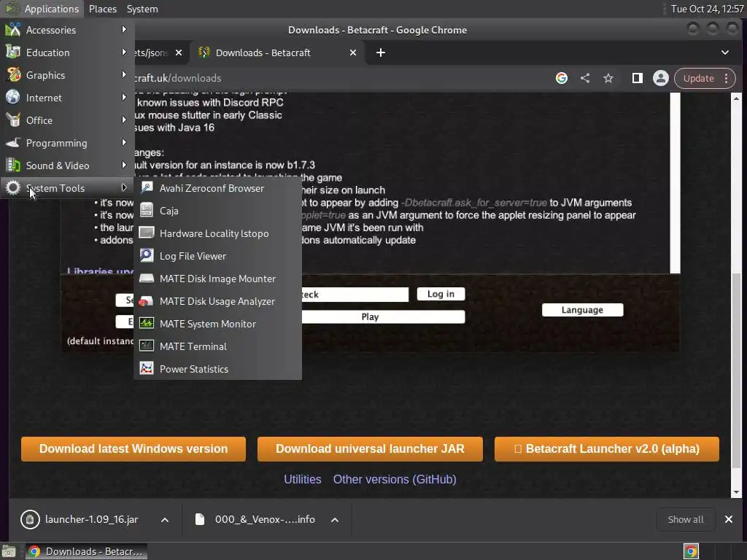Close the Downloads - Betacraft tab
The image size is (747, 560).
pos(353,52)
